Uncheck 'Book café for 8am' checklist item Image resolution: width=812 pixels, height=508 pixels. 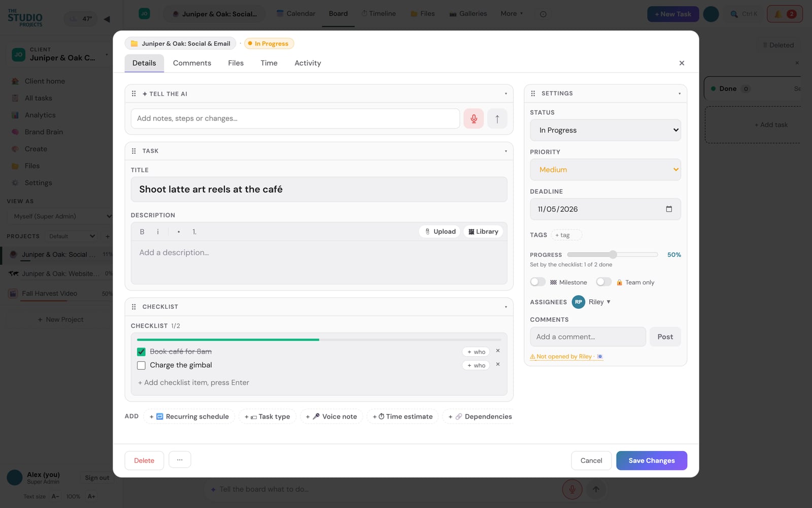(x=141, y=352)
